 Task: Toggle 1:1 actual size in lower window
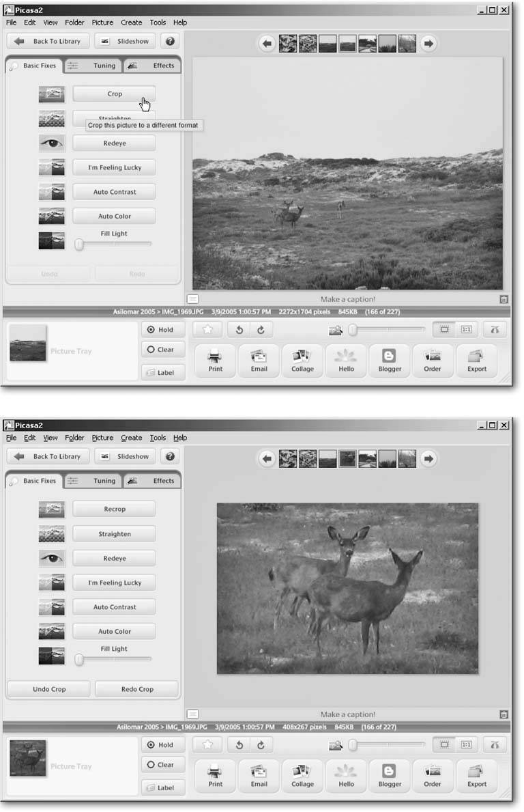(x=467, y=744)
